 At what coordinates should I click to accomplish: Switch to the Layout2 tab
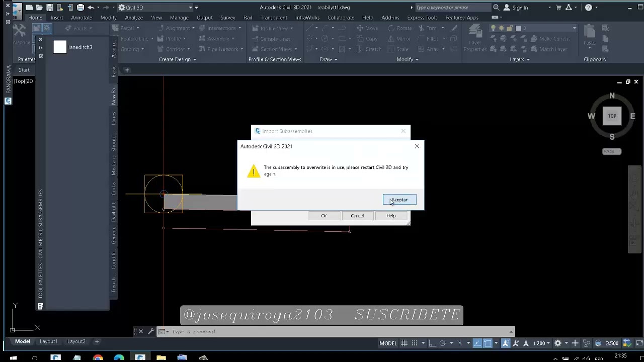point(76,341)
